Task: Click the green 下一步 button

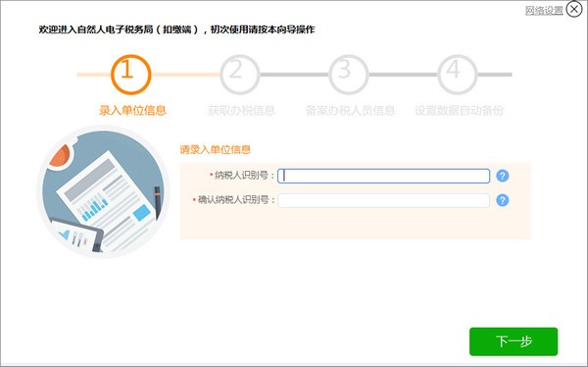Action: click(x=514, y=341)
